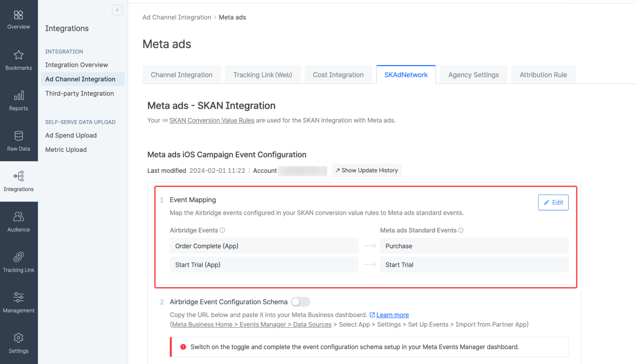Click Ad Channel Integration breadcrumb

tap(177, 17)
